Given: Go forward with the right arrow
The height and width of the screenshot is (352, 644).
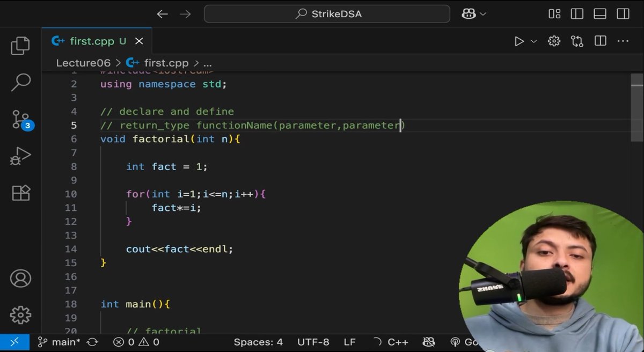Looking at the screenshot, I should coord(185,14).
